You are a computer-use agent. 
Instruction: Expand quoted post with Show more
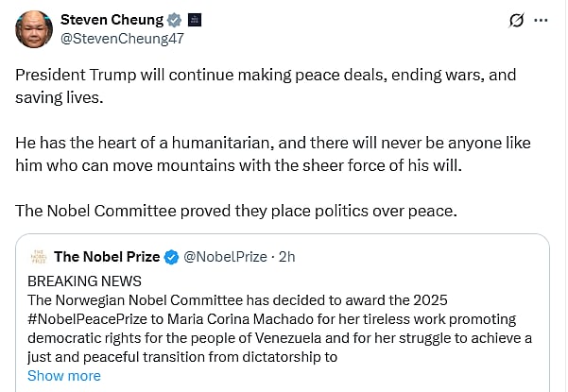pyautogui.click(x=63, y=375)
